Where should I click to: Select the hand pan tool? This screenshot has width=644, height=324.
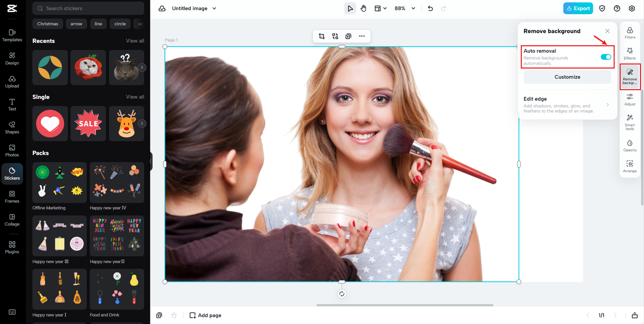click(364, 9)
